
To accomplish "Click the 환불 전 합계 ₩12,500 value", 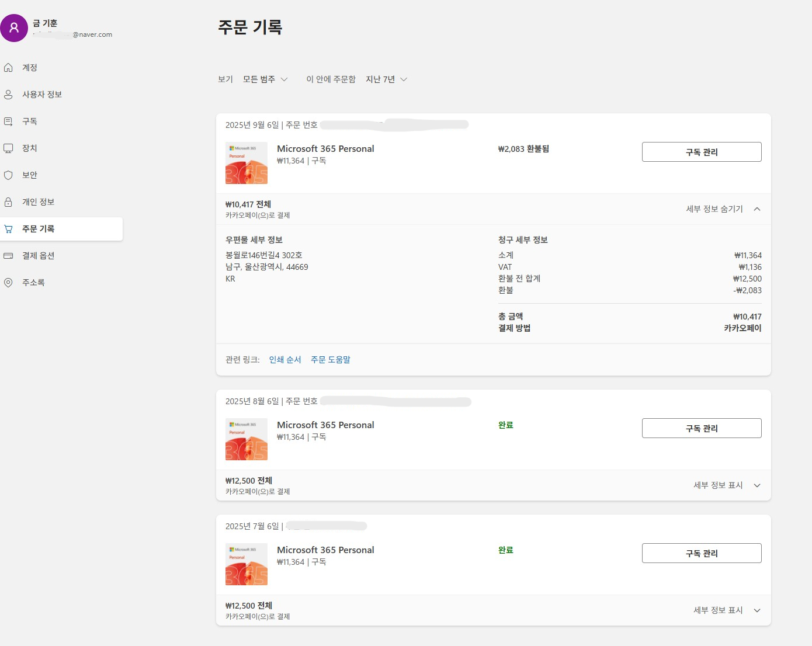I will pos(747,279).
